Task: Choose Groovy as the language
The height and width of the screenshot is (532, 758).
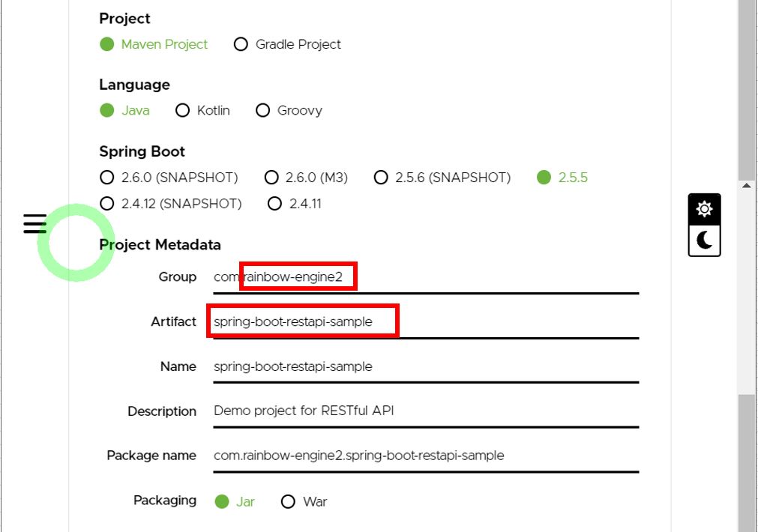Action: 263,110
